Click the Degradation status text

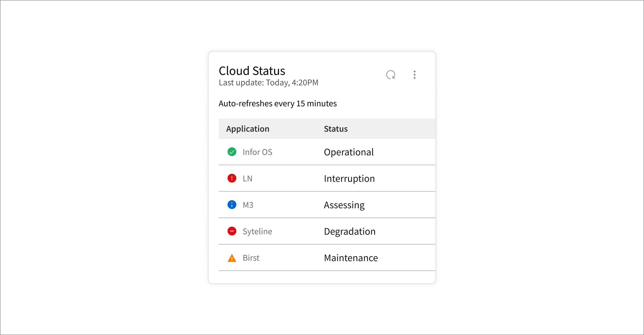coord(350,232)
